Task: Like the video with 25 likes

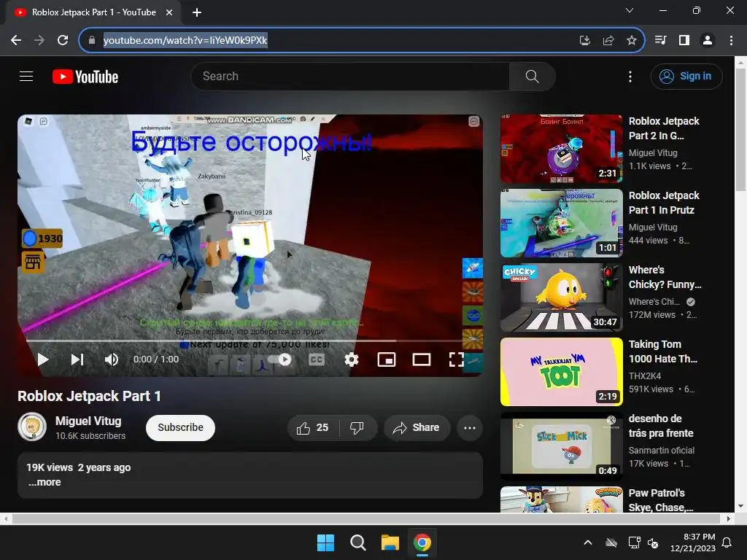Action: [x=312, y=427]
